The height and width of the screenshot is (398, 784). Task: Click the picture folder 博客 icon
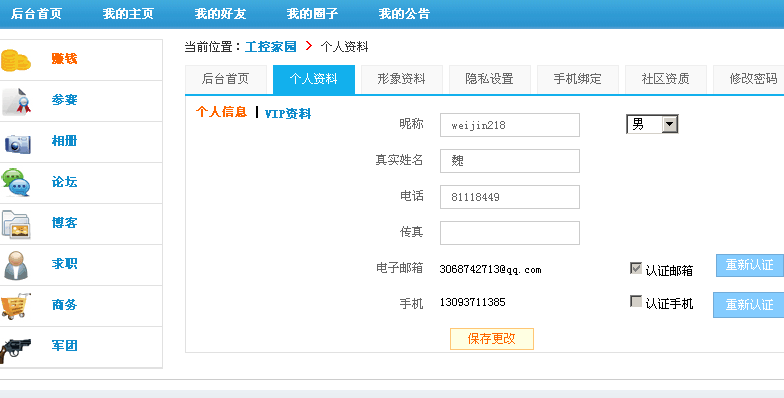(16, 224)
